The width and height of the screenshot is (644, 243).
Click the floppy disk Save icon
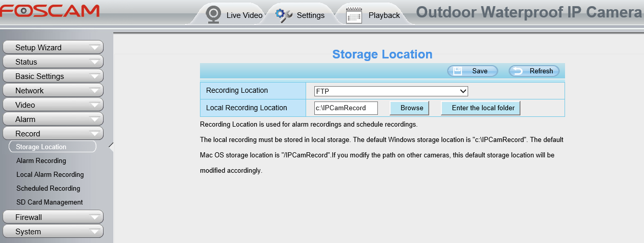click(x=458, y=71)
